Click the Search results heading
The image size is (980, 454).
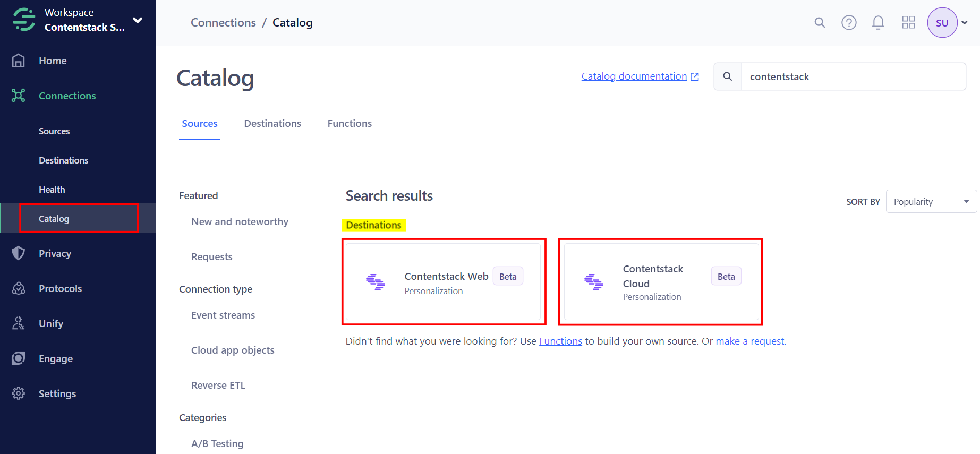click(389, 196)
